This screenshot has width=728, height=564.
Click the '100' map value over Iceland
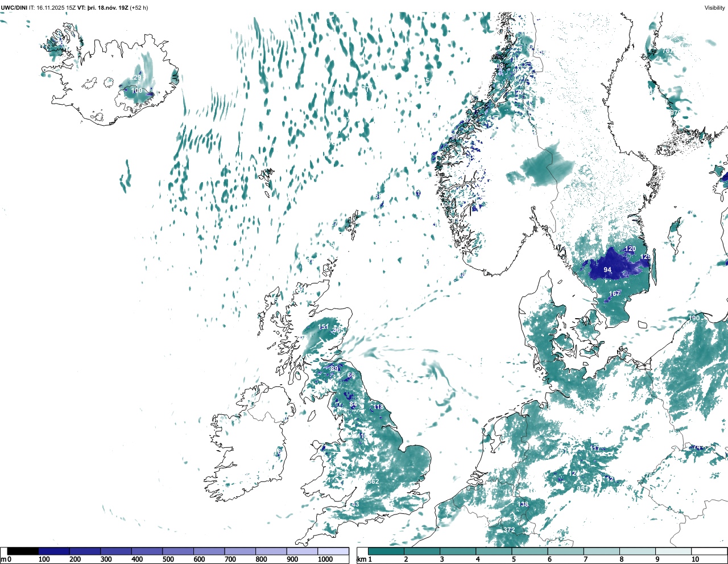pos(137,90)
